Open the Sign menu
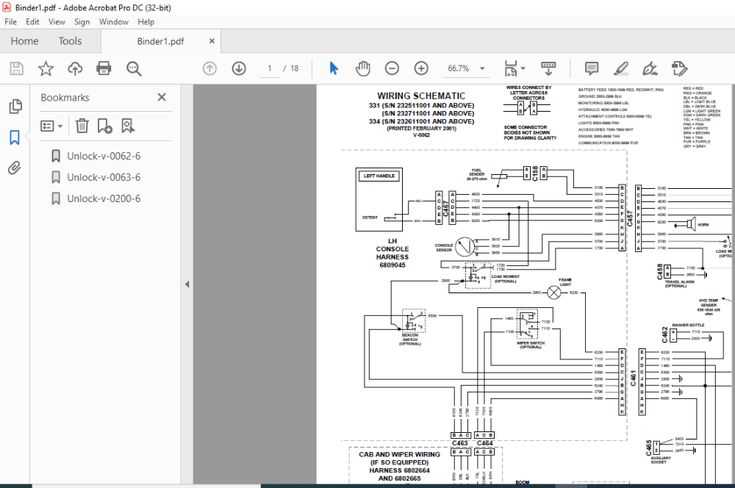The height and width of the screenshot is (488, 735). coord(82,22)
